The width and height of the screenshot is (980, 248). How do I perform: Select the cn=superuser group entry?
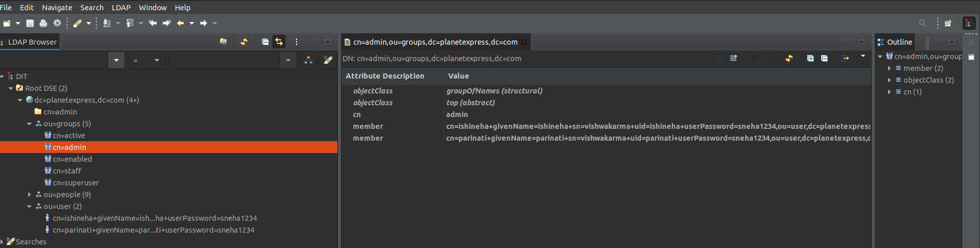(75, 183)
